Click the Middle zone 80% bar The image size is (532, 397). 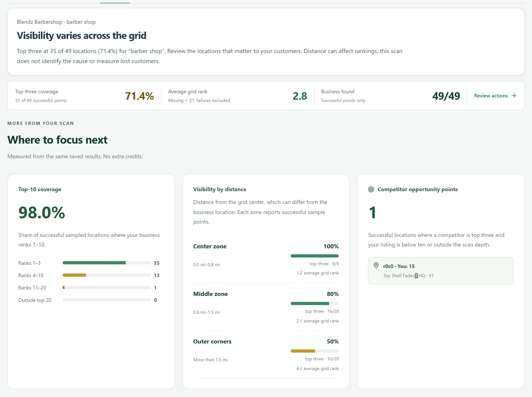314,303
